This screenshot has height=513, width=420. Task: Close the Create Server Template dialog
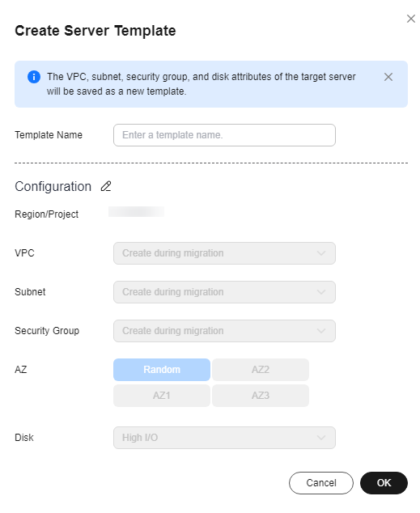[411, 19]
